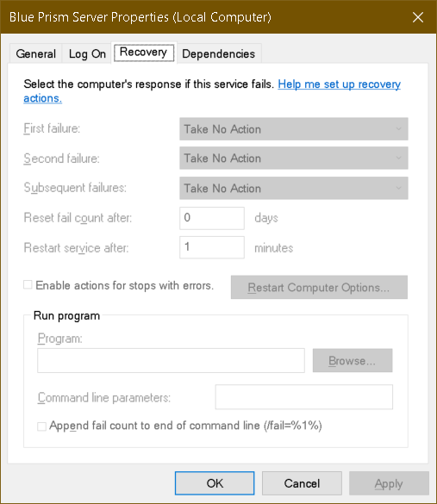Close the Blue Prism Server Properties dialog
Viewport: 437px width, 504px height.
418,17
